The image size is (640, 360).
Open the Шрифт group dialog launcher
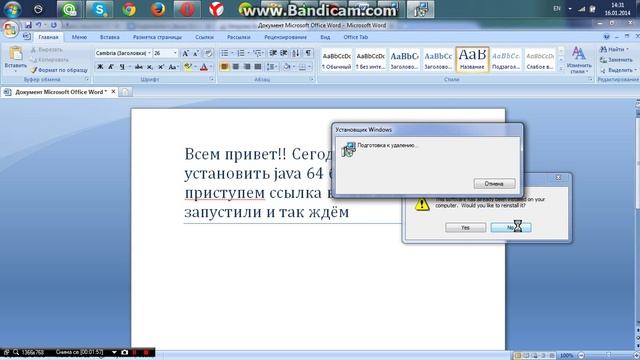pyautogui.click(x=211, y=80)
